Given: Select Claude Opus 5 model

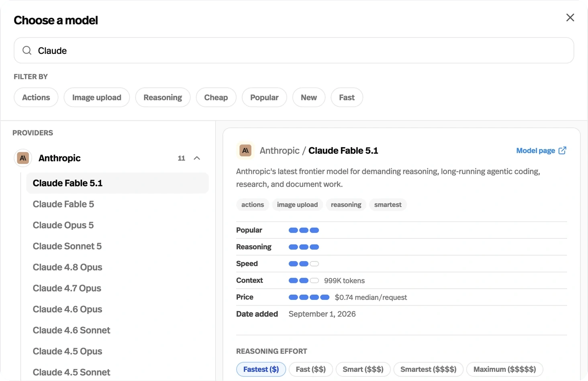Looking at the screenshot, I should (118, 225).
